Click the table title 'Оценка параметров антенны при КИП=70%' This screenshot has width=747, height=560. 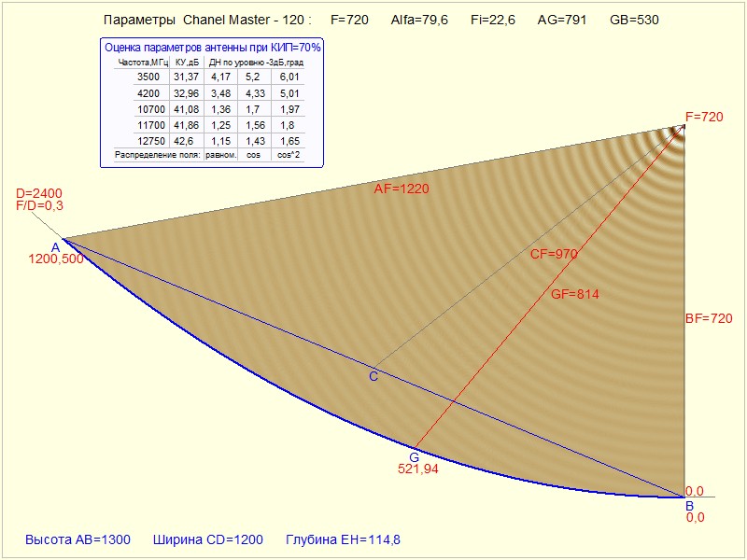pyautogui.click(x=213, y=48)
